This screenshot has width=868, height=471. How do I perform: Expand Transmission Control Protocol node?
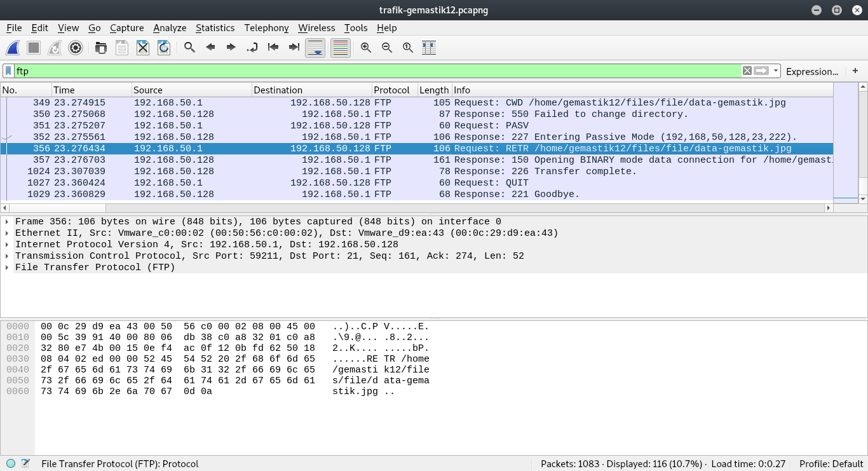[7, 256]
